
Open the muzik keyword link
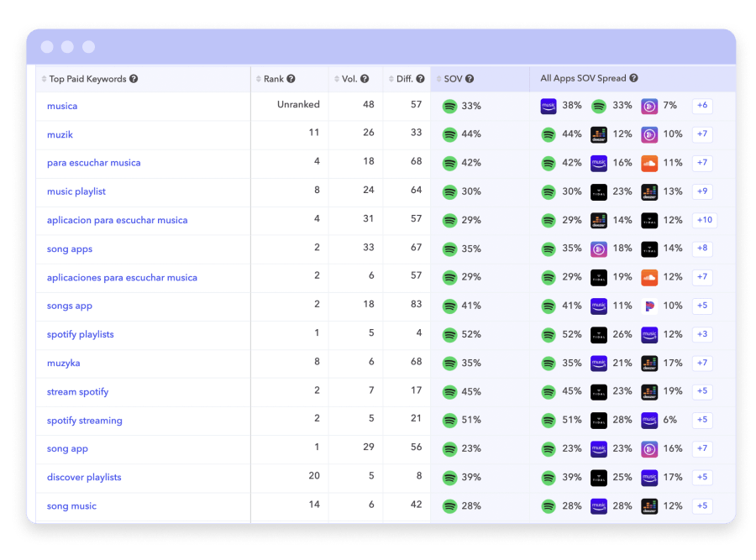pyautogui.click(x=60, y=134)
